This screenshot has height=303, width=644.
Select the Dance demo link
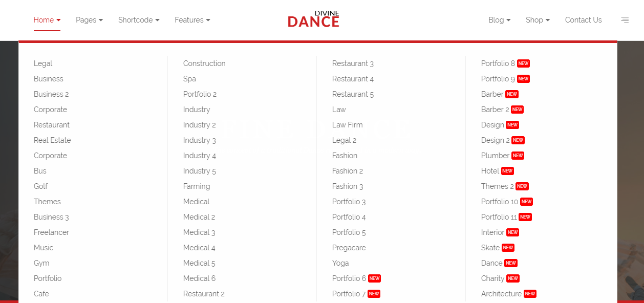coord(491,263)
